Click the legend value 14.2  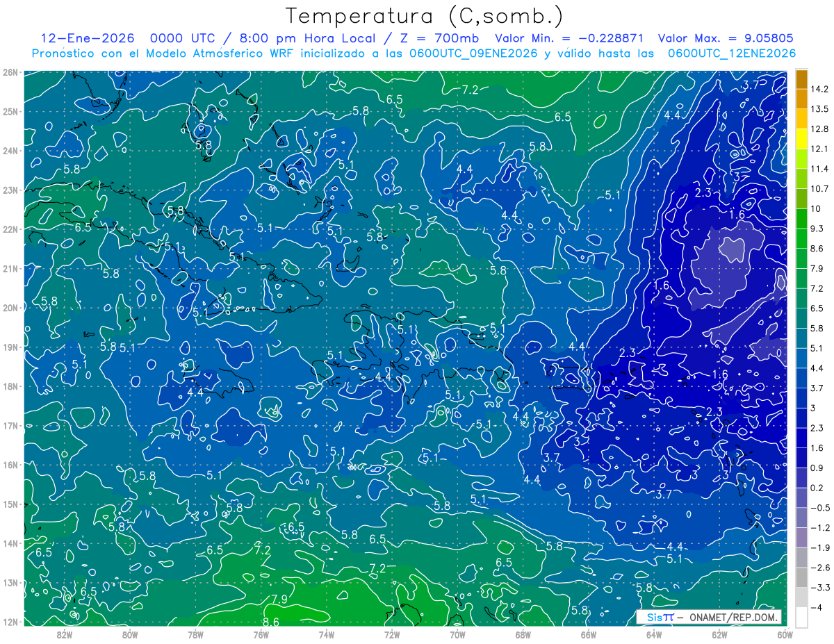pos(821,89)
